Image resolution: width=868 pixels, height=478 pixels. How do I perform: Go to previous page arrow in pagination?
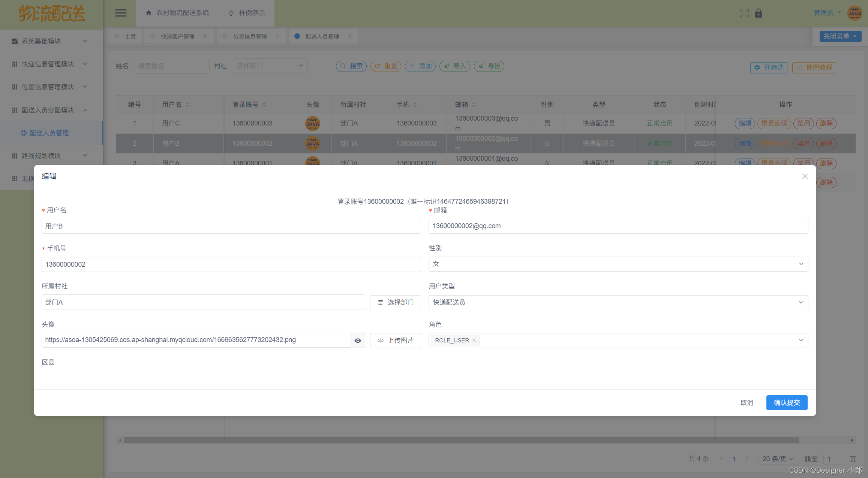click(721, 459)
